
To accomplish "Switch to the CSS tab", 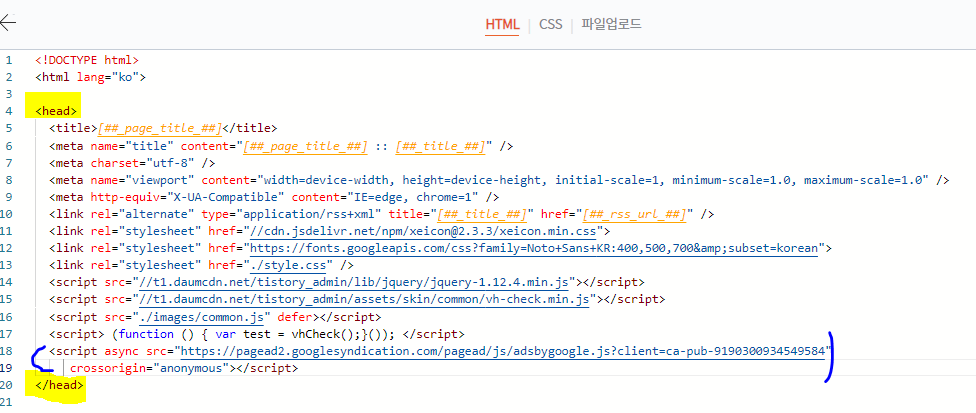I will point(550,25).
